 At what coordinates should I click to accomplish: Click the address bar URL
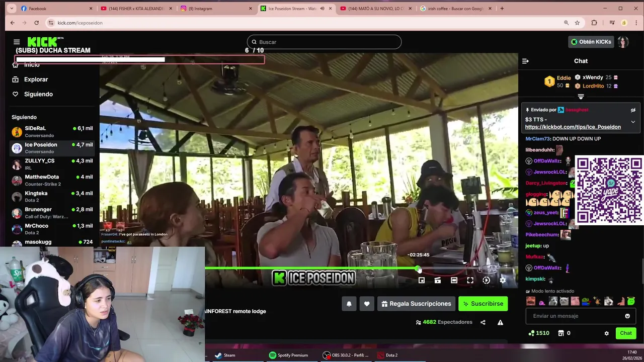click(x=80, y=23)
